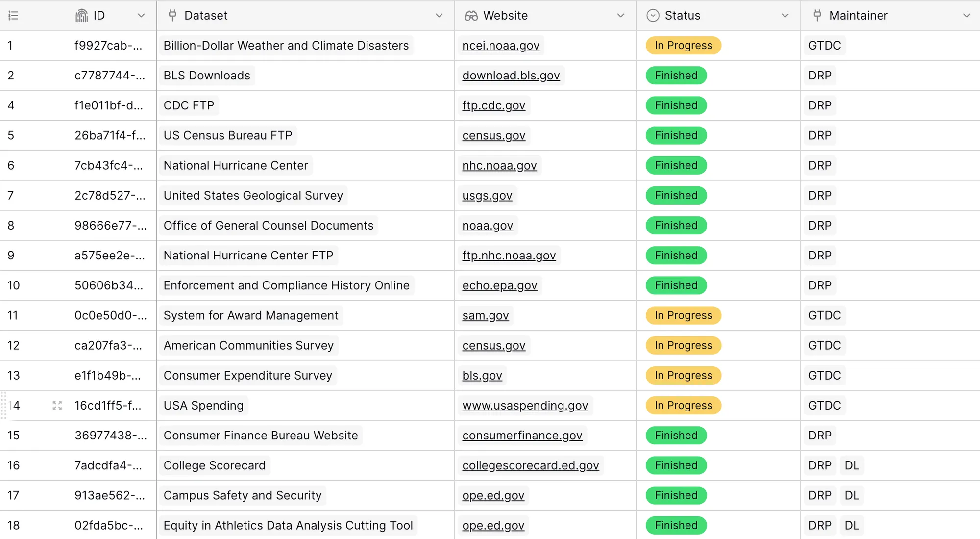Select the Consumer Expenditure Survey cell
The height and width of the screenshot is (539, 980).
pos(247,375)
